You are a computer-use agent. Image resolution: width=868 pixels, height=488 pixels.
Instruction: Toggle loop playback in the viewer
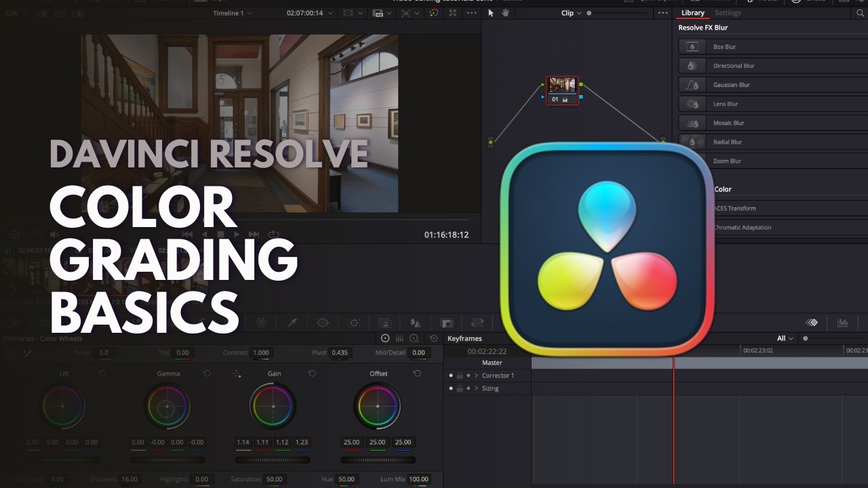[273, 235]
